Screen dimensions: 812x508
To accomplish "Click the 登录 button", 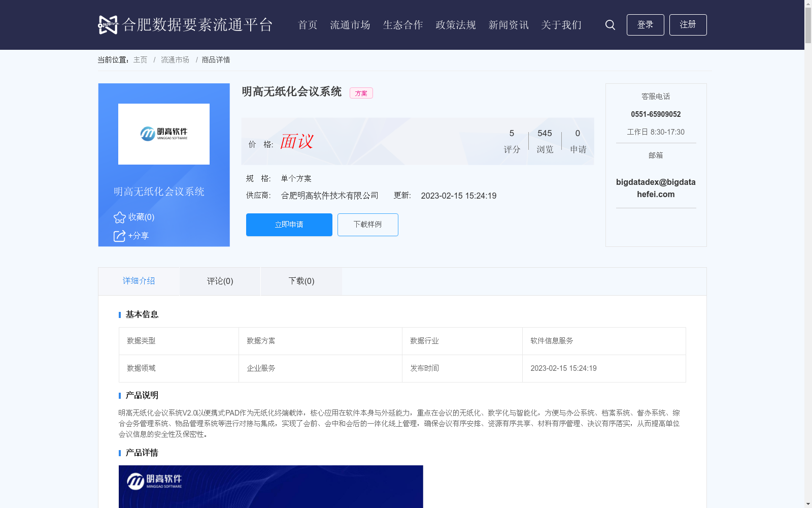I will tap(645, 25).
